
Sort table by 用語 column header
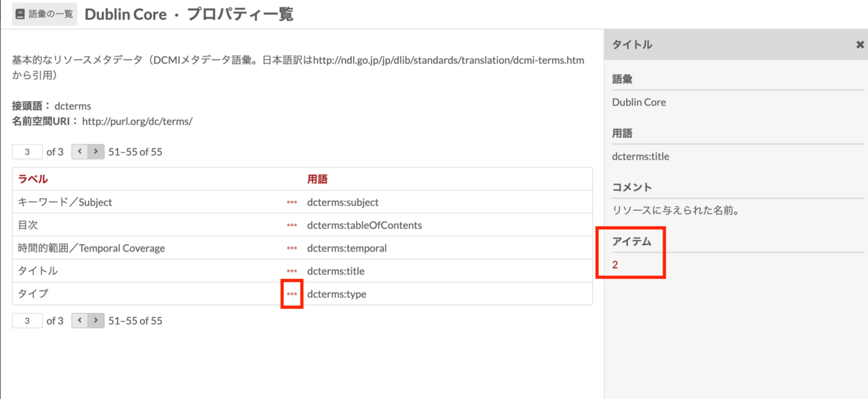point(317,179)
